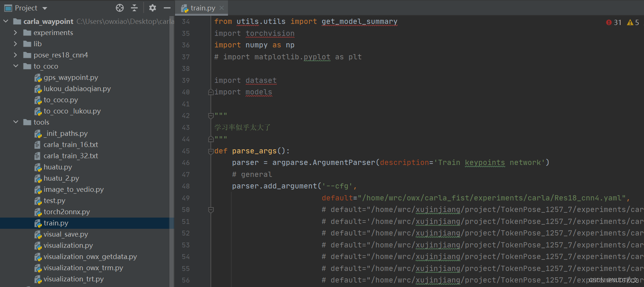Click the tools folder name
This screenshot has height=287, width=644.
41,122
